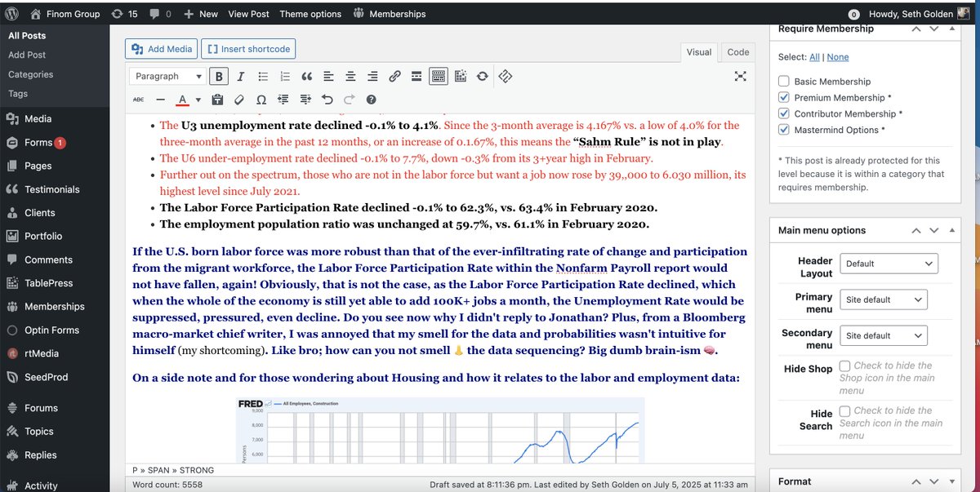Image resolution: width=980 pixels, height=492 pixels.
Task: Insert a numbered list
Action: pos(285,76)
